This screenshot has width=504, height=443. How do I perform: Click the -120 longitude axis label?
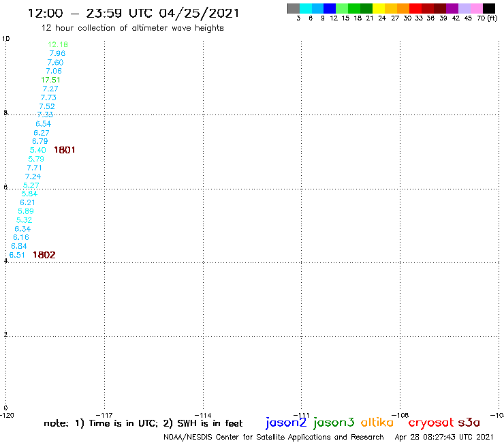tap(7, 415)
